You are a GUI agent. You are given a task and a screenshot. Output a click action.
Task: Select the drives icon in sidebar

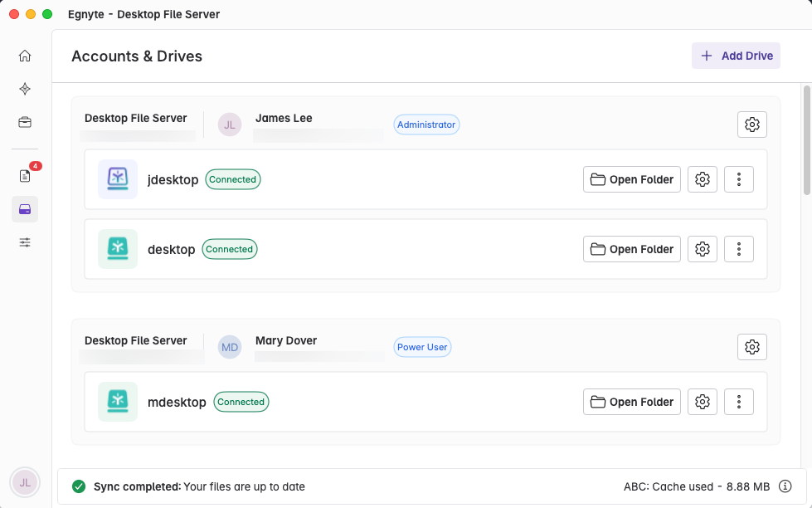click(x=25, y=209)
